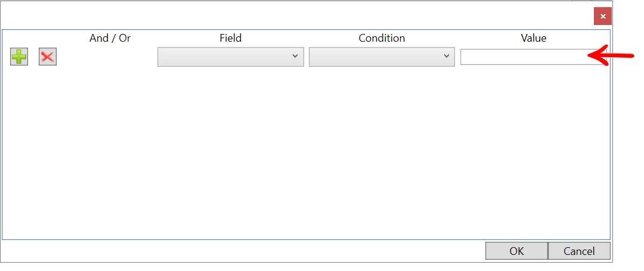This screenshot has width=644, height=271.
Task: Dismiss the dialog with Cancel button
Action: pos(578,251)
